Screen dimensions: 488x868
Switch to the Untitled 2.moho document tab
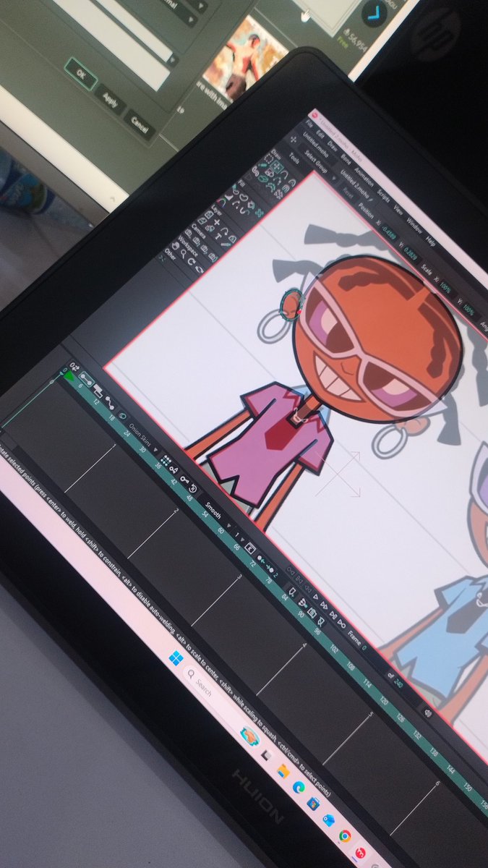click(355, 185)
